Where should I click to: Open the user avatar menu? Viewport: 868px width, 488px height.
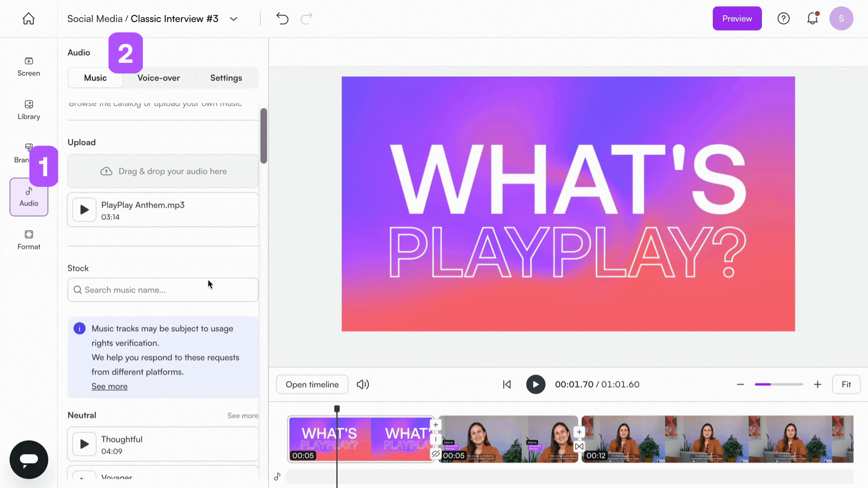[841, 19]
